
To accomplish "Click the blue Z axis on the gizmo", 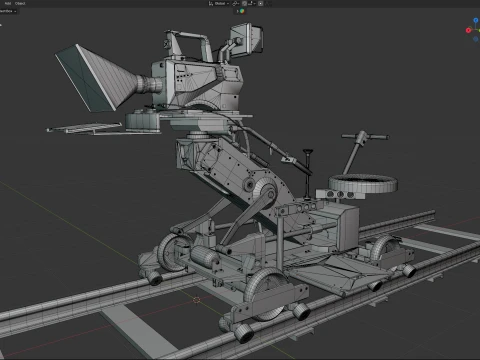I will 476,20.
